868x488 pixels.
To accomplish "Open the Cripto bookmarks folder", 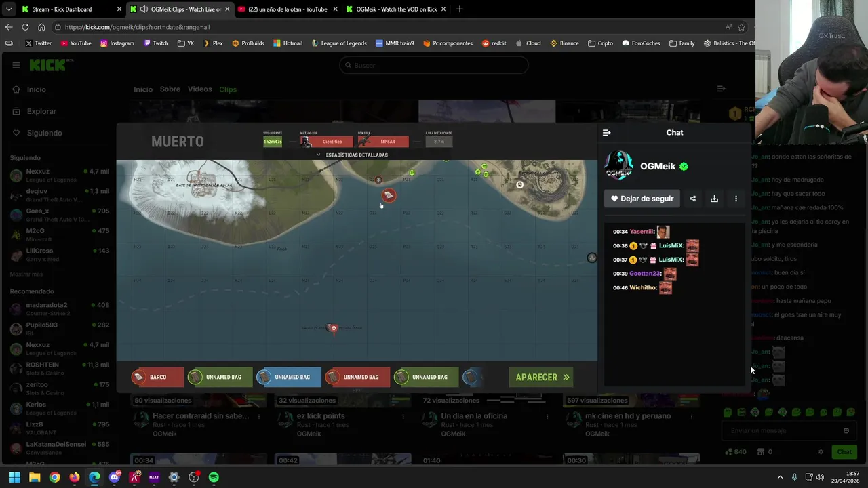I will tap(601, 43).
